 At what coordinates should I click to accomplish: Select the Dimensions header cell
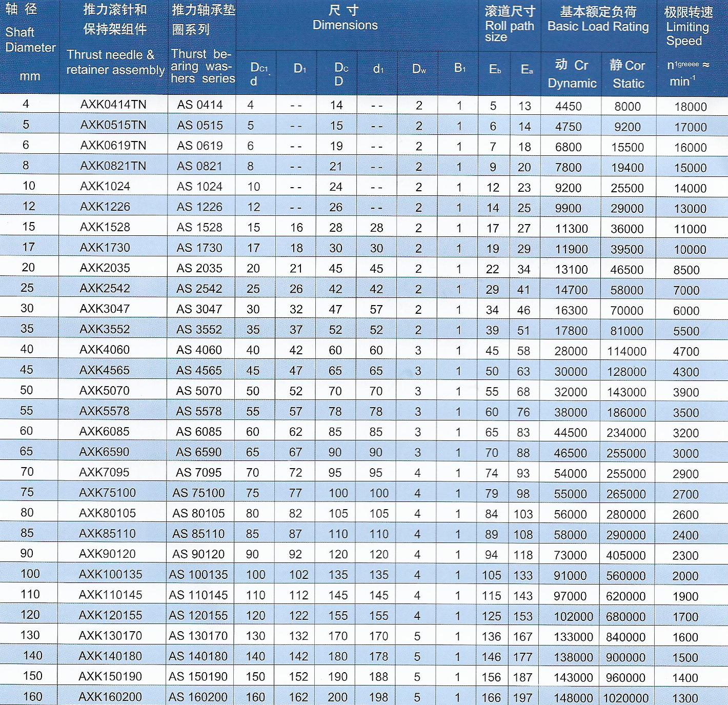345,18
